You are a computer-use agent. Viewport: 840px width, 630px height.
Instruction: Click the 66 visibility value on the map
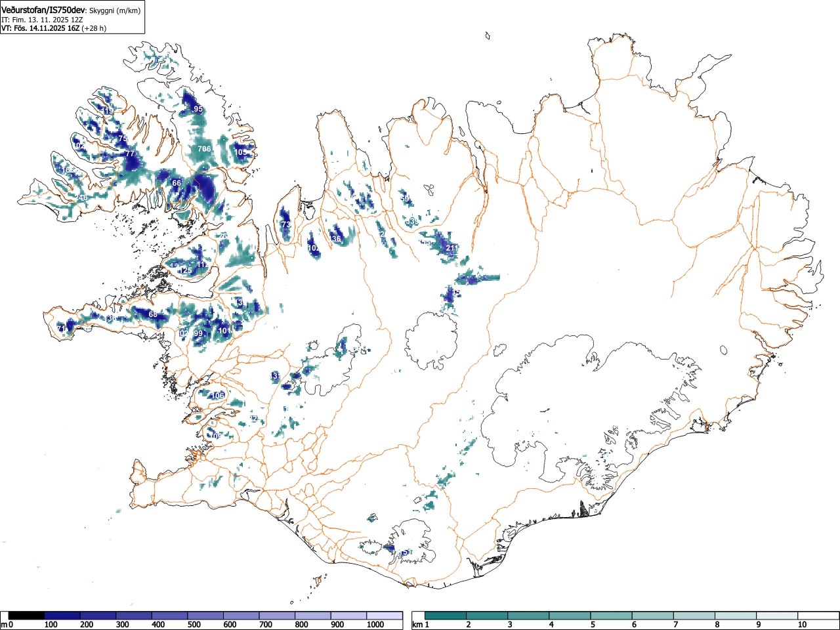[x=177, y=183]
